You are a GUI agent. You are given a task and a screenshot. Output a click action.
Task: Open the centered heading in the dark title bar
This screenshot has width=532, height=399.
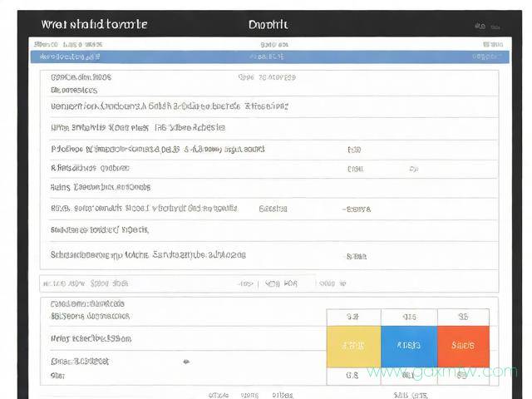[x=268, y=24]
